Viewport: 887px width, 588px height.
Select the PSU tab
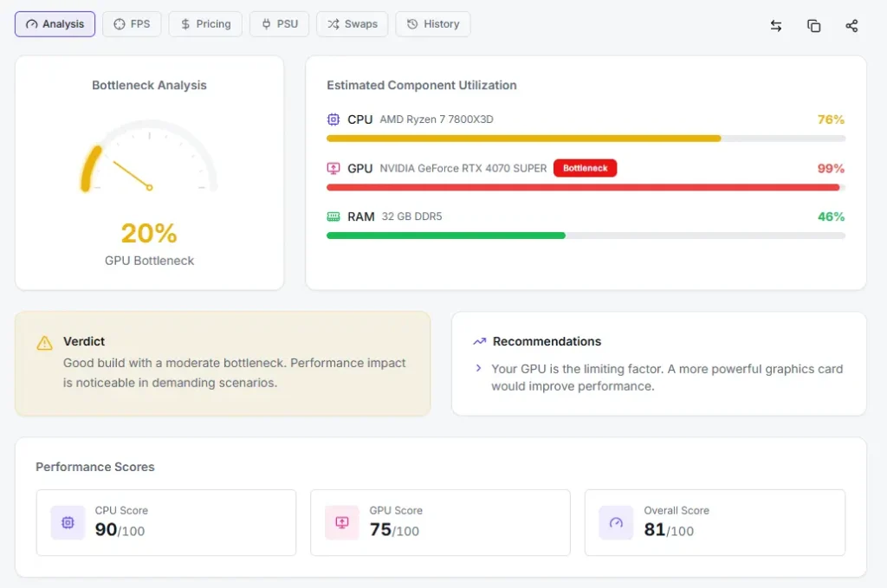pos(279,24)
